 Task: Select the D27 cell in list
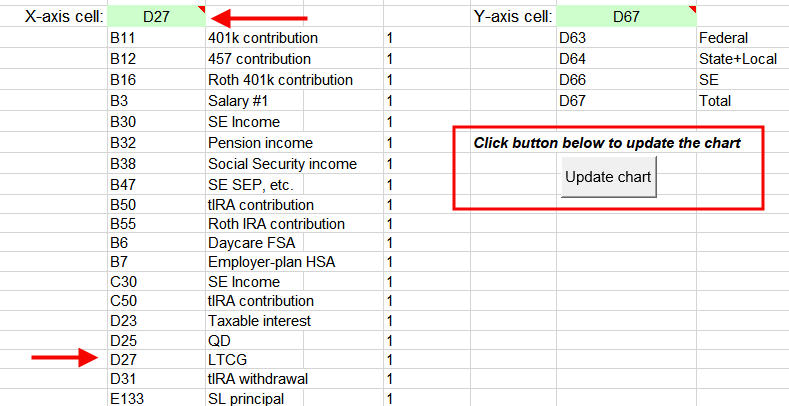coord(156,359)
